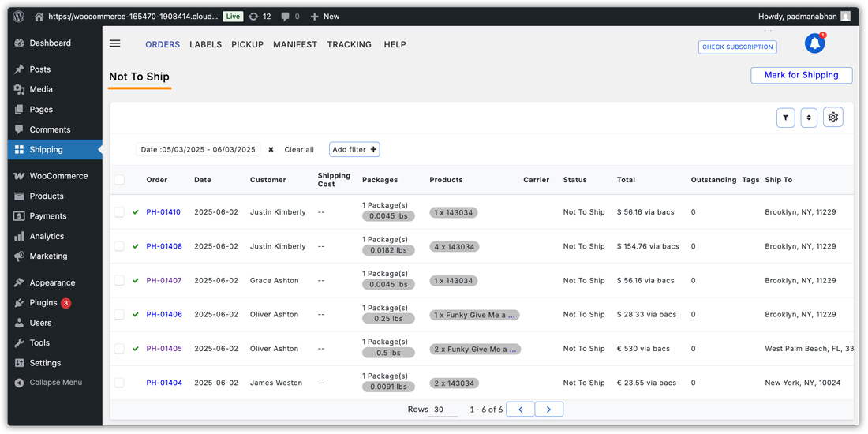The height and width of the screenshot is (434, 868).
Task: Open Media in the sidebar
Action: pyautogui.click(x=54, y=89)
